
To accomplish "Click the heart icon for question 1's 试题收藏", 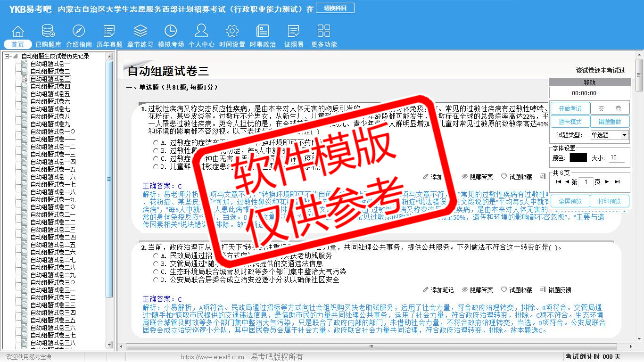I will point(504,176).
